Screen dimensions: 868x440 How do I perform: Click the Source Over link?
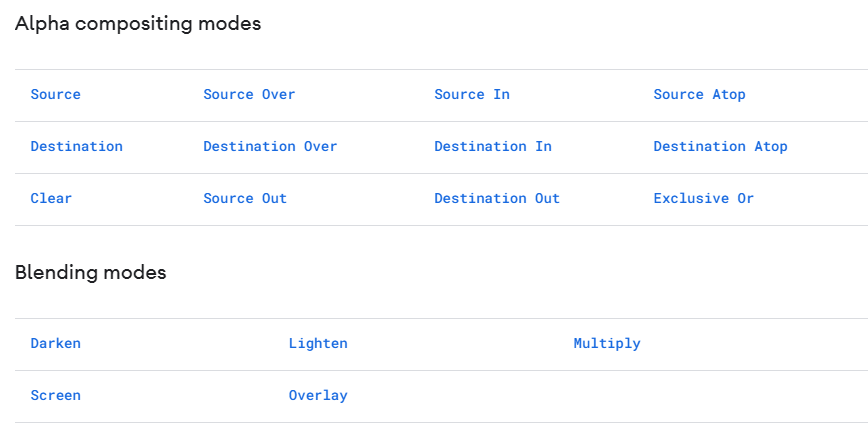tap(249, 95)
